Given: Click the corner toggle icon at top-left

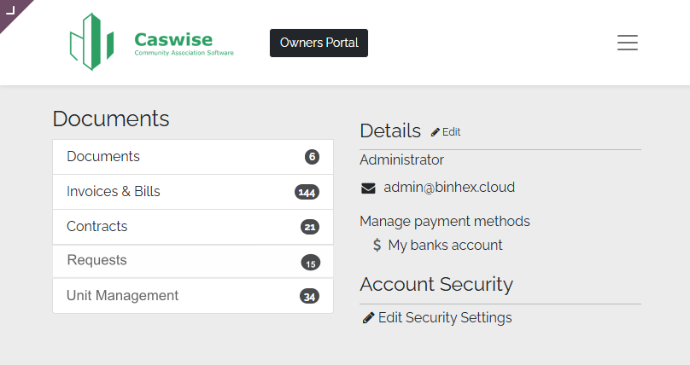Looking at the screenshot, I should click(11, 10).
